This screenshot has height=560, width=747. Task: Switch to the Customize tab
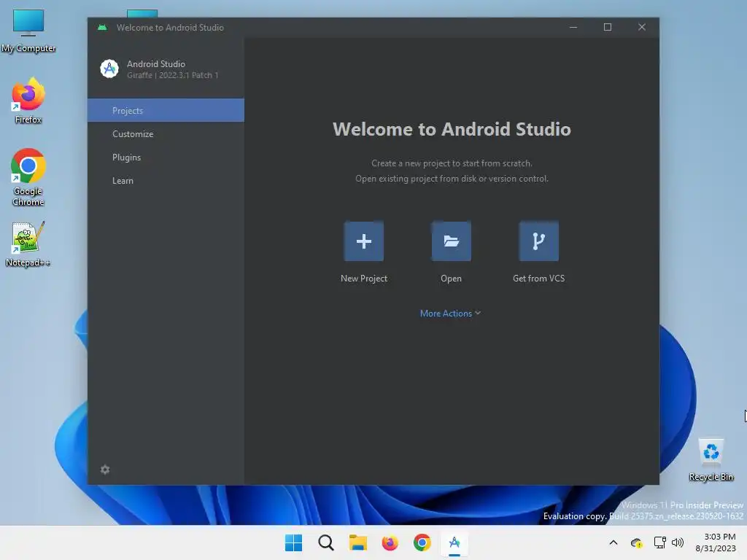166,134
